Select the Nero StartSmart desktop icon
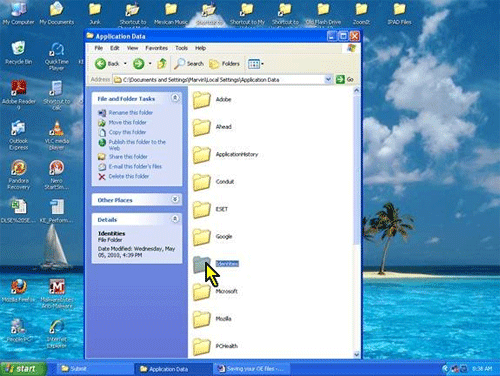The image size is (500, 376). pos(57,175)
